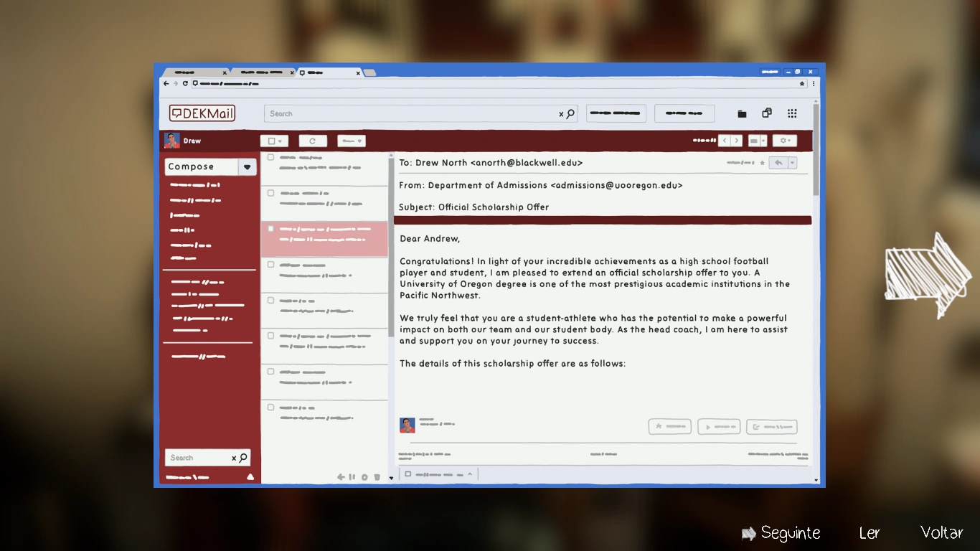Click the reply arrow button on the email
This screenshot has height=551, width=980.
click(x=778, y=163)
